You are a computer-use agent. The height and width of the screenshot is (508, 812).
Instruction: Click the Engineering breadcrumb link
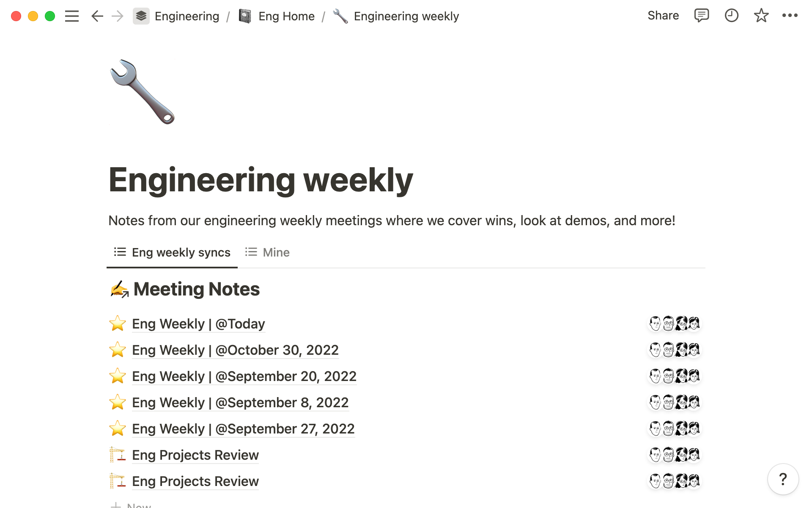click(x=178, y=16)
